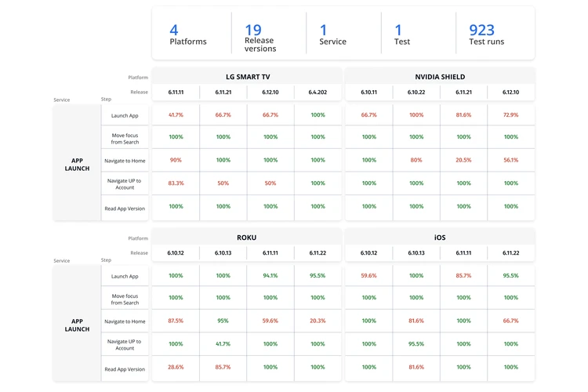This screenshot has width=588, height=392.
Task: Choose NVIDIA Shield release 6.11.21
Action: [463, 92]
